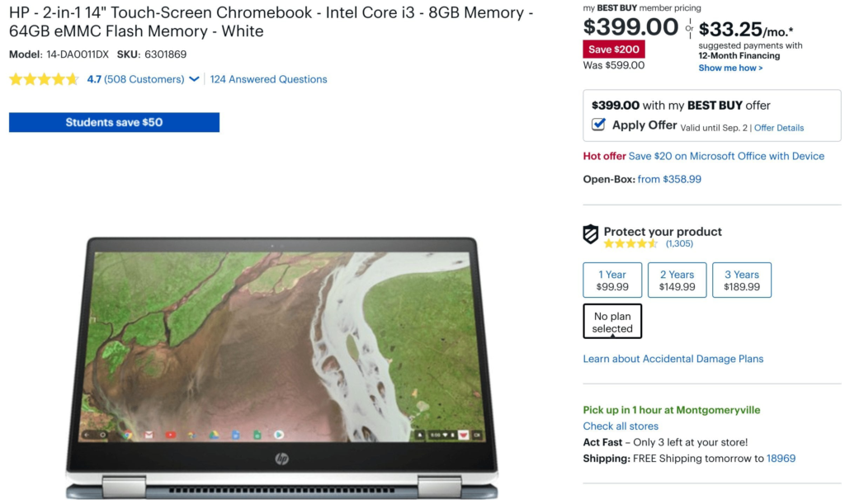
Task: Click the Protect your product shield icon
Action: 591,234
